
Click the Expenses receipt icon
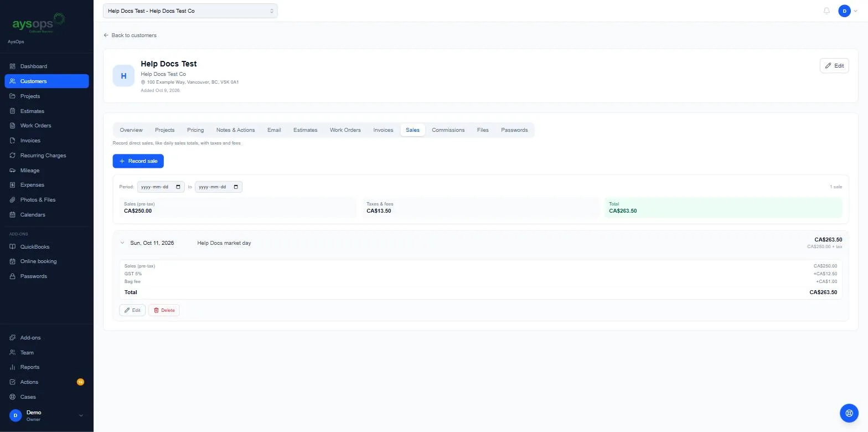13,185
